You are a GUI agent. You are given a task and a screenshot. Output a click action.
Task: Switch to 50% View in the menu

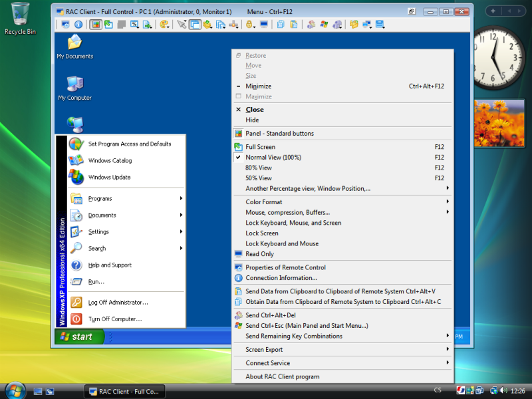pos(342,178)
